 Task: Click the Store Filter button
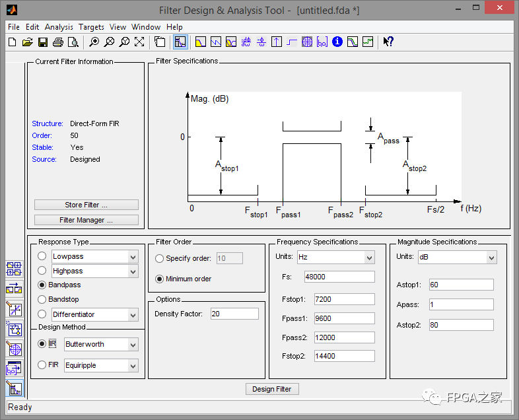coord(86,205)
